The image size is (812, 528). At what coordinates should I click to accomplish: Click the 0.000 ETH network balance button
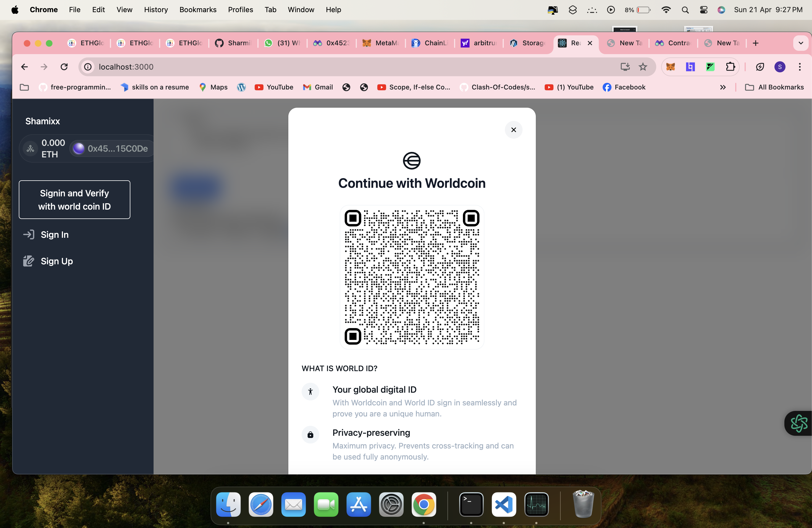(x=45, y=149)
